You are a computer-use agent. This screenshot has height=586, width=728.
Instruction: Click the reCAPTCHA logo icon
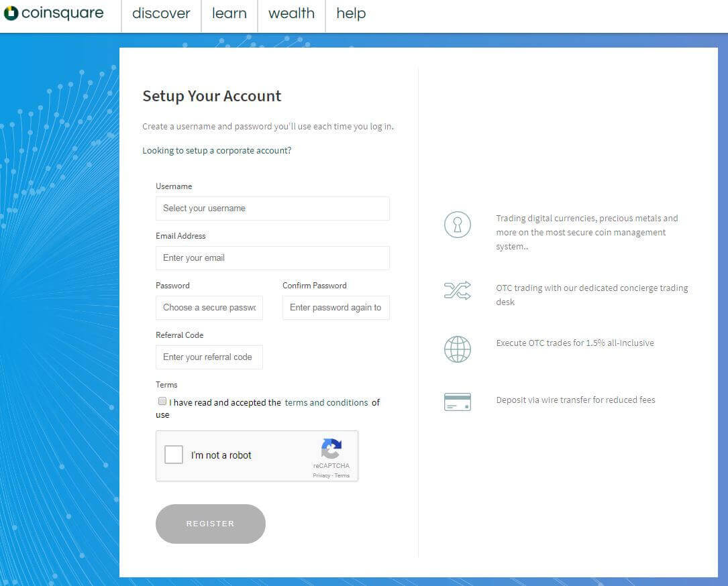(x=331, y=449)
